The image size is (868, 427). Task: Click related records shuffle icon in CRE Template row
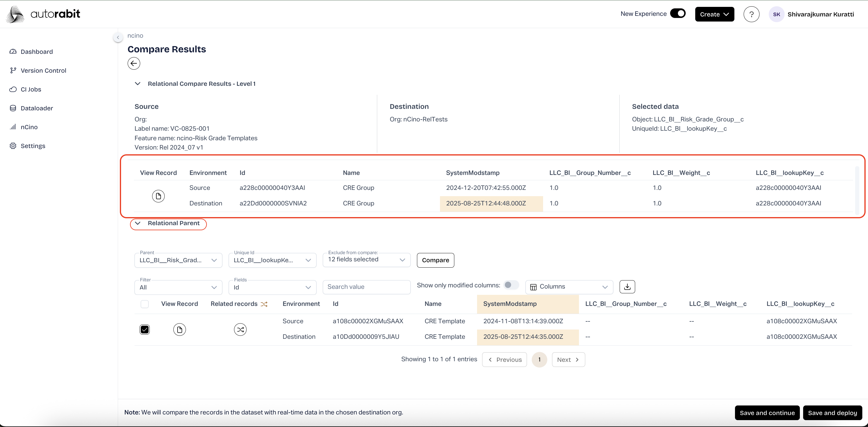(240, 329)
